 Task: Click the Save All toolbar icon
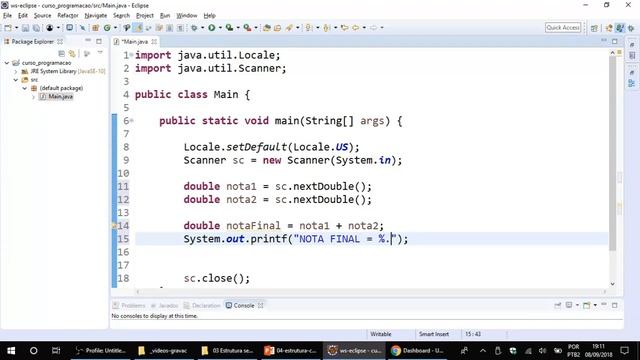[36, 28]
